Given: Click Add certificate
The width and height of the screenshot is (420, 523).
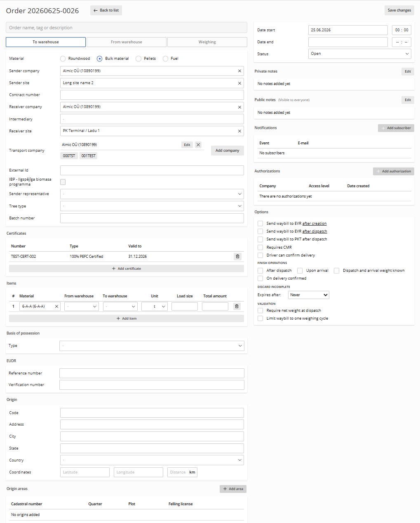Looking at the screenshot, I should point(127,269).
